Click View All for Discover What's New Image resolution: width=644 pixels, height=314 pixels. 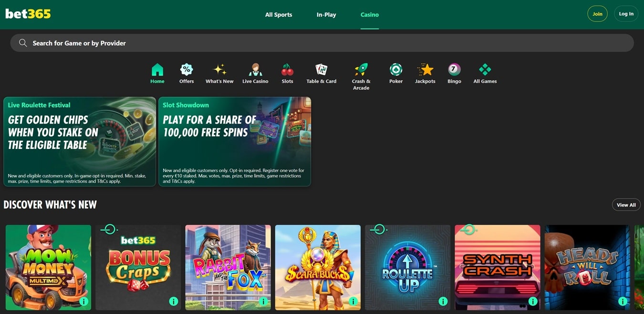[626, 205]
